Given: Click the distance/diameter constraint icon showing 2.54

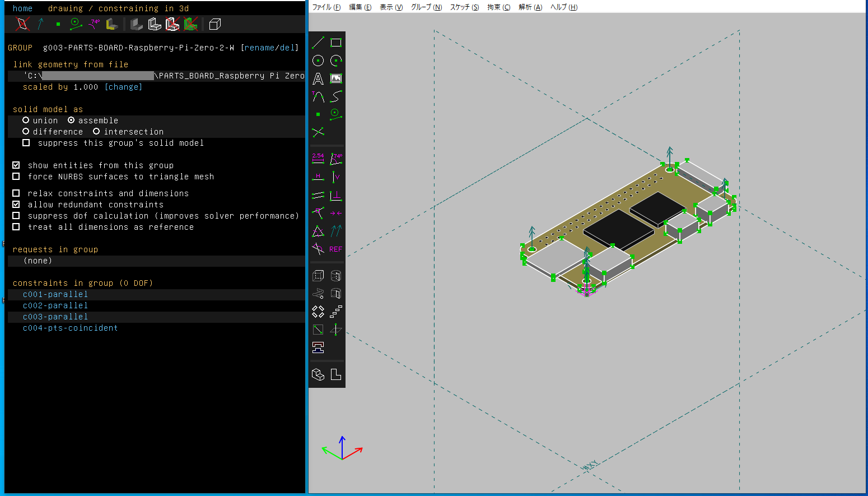Looking at the screenshot, I should [318, 159].
